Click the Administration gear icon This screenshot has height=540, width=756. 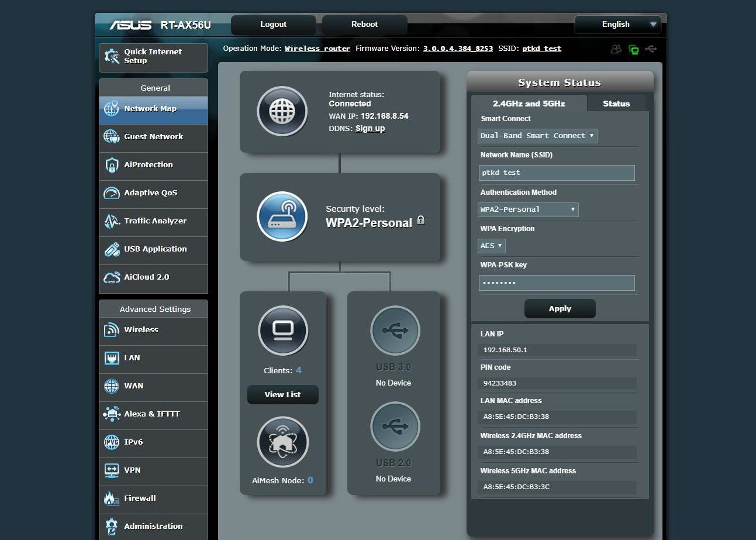pyautogui.click(x=112, y=527)
